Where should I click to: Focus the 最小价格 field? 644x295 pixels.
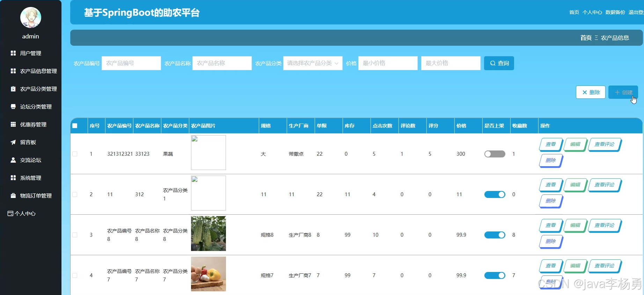388,63
